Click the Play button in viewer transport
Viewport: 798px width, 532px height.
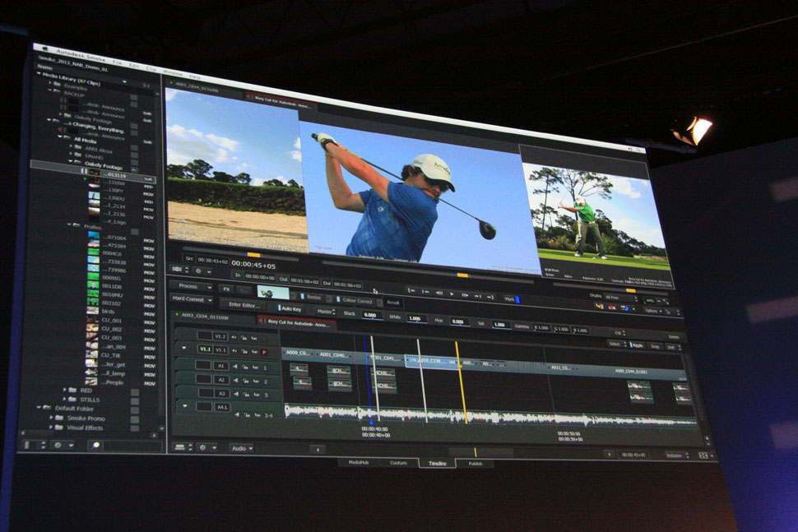pos(452,294)
